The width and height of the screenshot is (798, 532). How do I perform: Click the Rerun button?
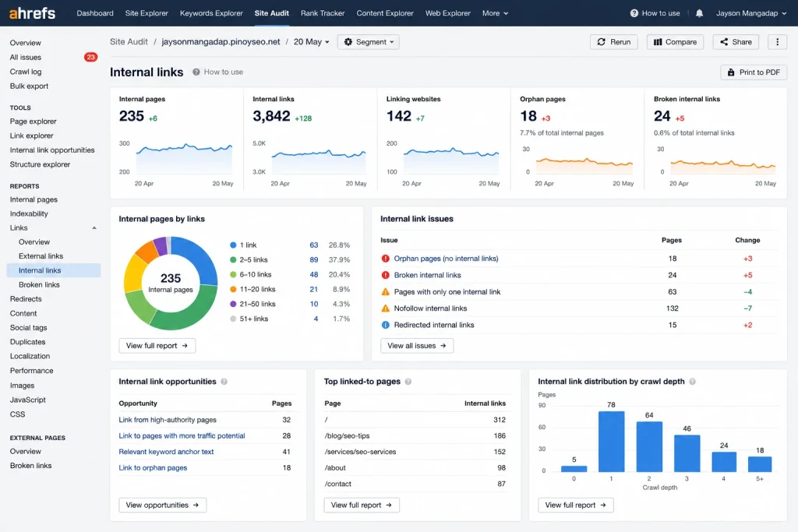(614, 42)
